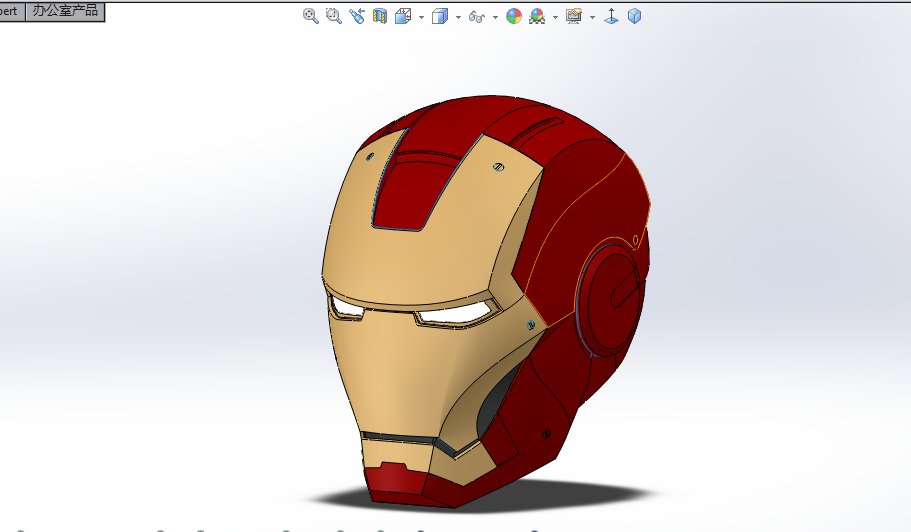Viewport: 911px width, 532px height.
Task: Click the Iron Man helmet model
Action: (486, 302)
